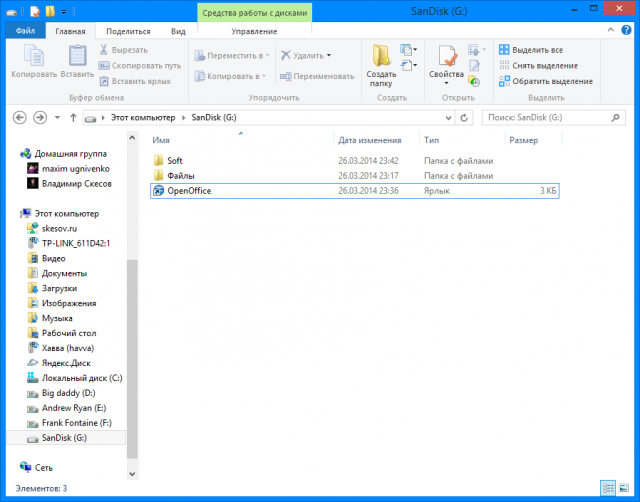Click the Refresh button

[464, 118]
